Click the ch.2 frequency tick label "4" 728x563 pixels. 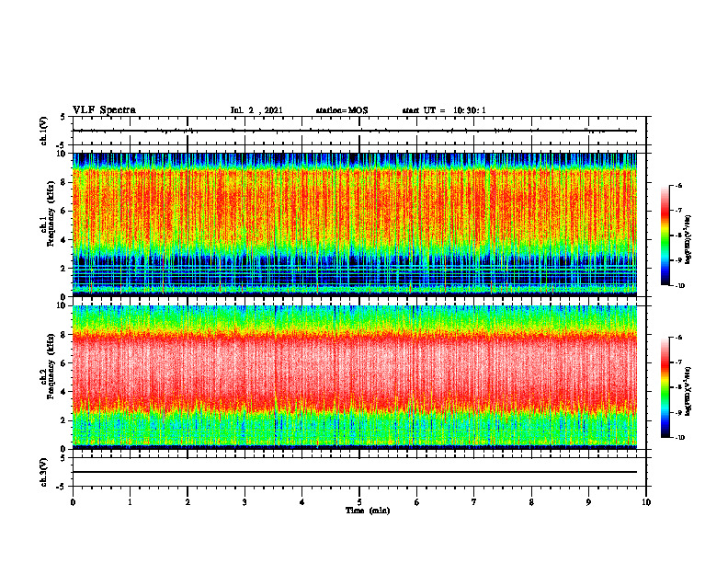(x=63, y=392)
